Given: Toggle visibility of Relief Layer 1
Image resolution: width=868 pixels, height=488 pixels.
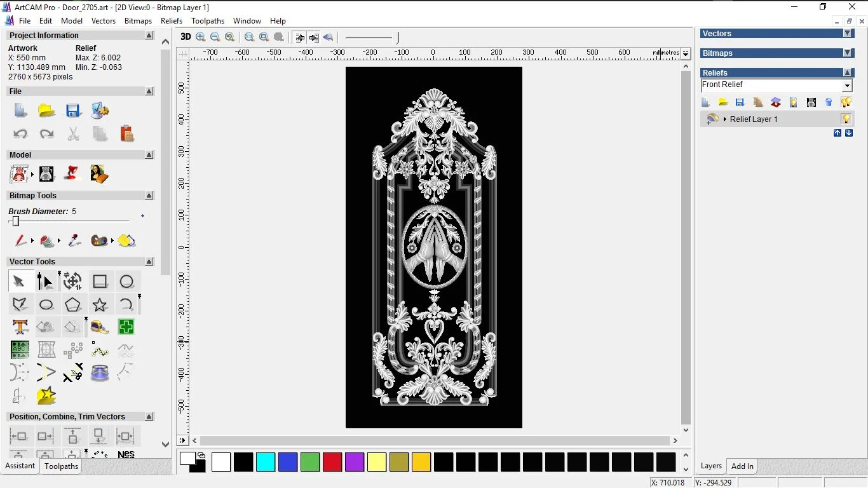Looking at the screenshot, I should tap(846, 119).
